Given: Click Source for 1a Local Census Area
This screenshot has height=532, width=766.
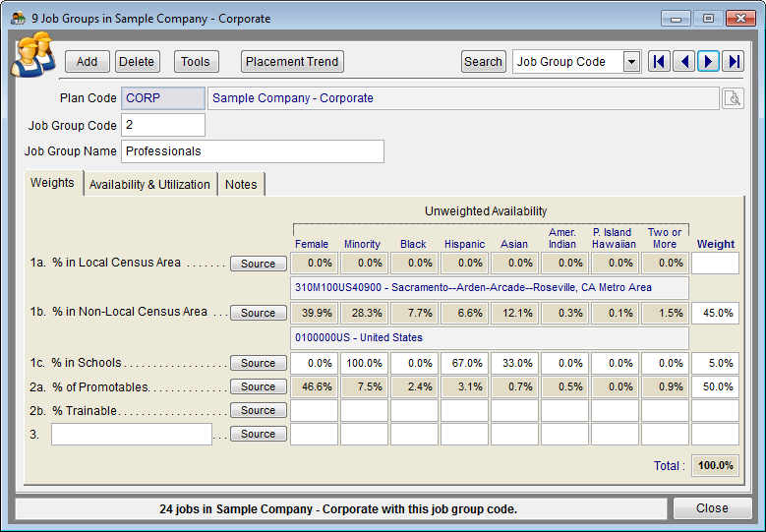Looking at the screenshot, I should pyautogui.click(x=258, y=264).
